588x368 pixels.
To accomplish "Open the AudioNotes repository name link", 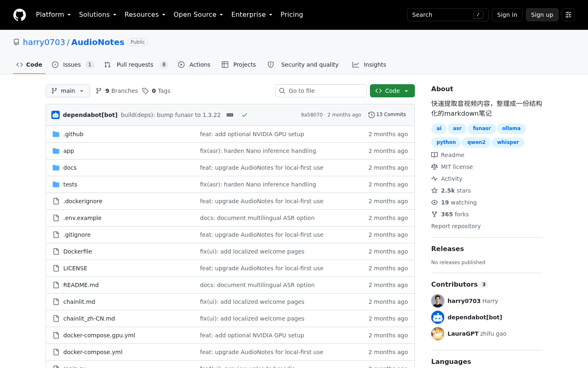I will pyautogui.click(x=98, y=42).
